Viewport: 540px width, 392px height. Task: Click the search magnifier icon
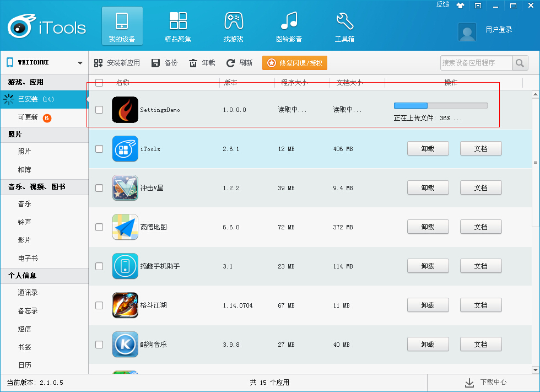click(520, 63)
